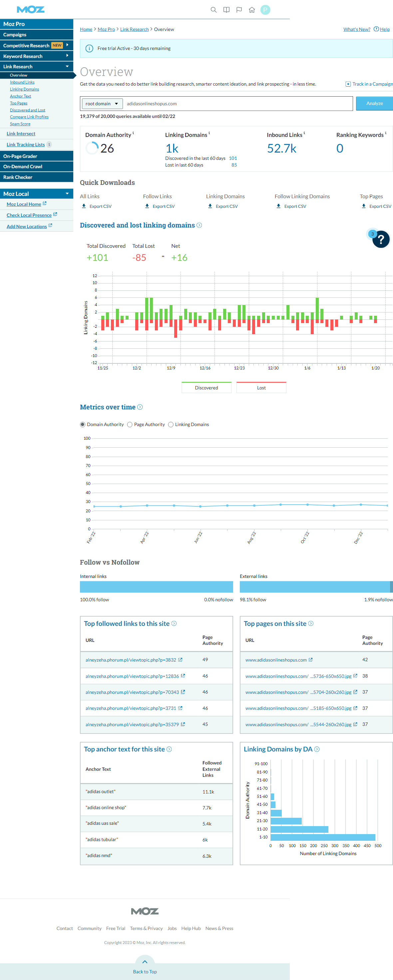Select the Page Authority radio button
This screenshot has width=393, height=980.
(130, 425)
